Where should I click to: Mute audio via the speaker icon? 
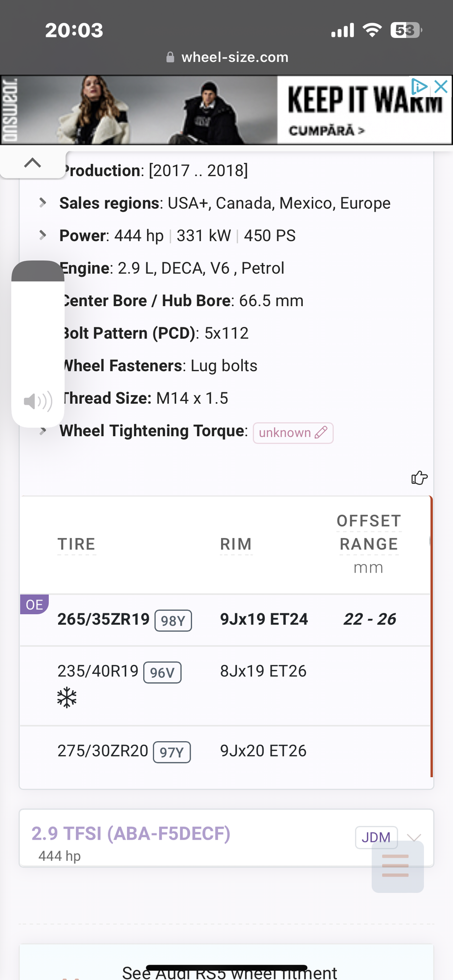click(37, 401)
